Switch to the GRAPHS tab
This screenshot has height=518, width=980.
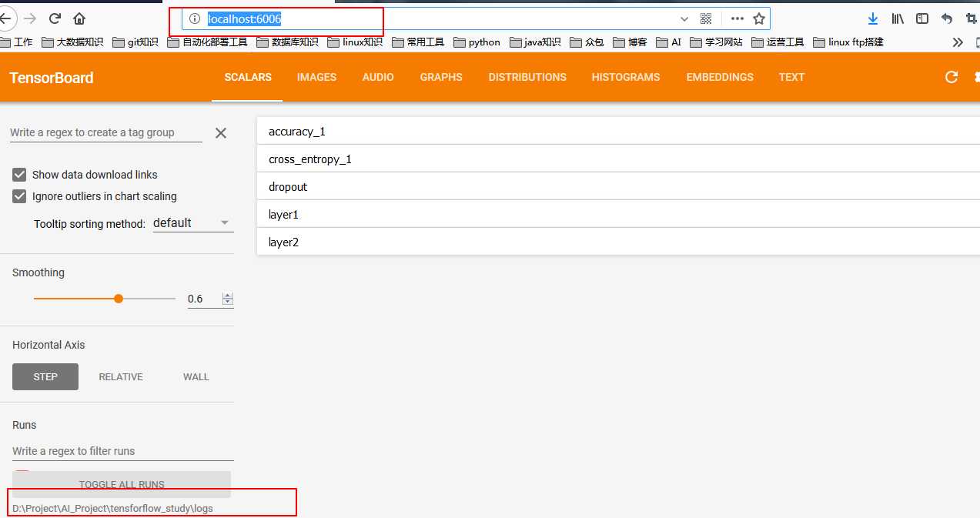pos(441,77)
